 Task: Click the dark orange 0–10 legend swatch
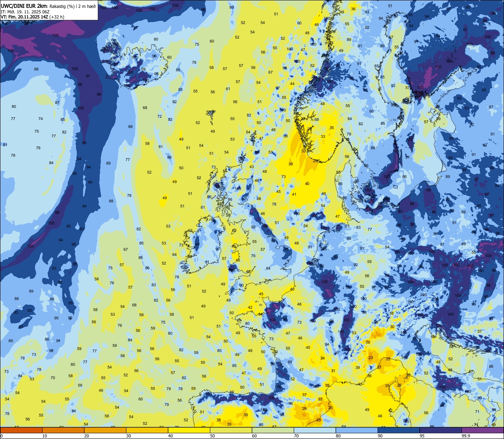[21, 430]
